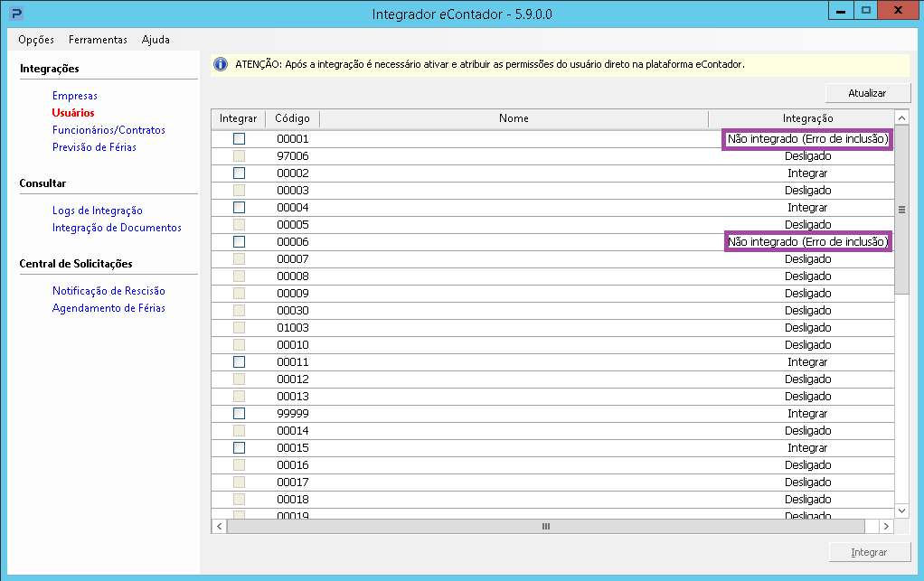This screenshot has height=581, width=924.
Task: Click the 'Desligado' status for code 00016
Action: click(807, 465)
